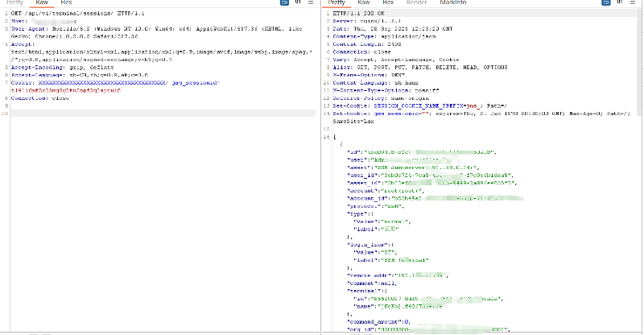
Task: Click the Server: nginx response header
Action: pyautogui.click(x=367, y=22)
